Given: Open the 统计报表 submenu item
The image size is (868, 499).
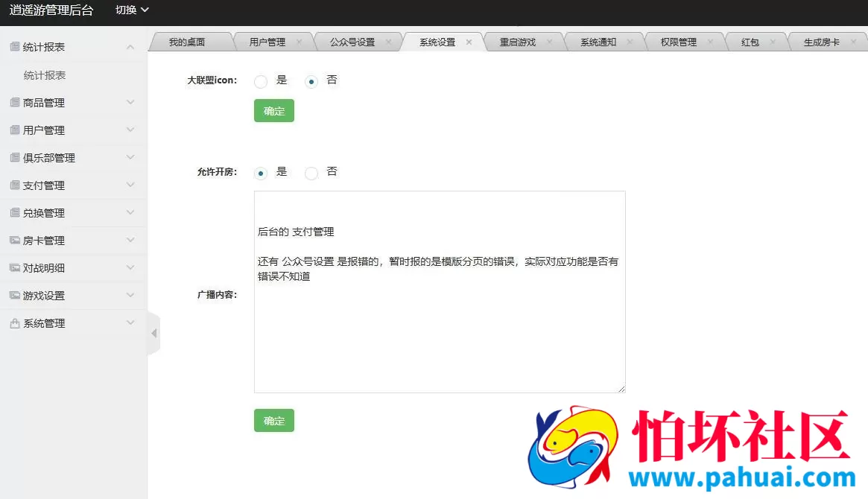Looking at the screenshot, I should tap(45, 75).
